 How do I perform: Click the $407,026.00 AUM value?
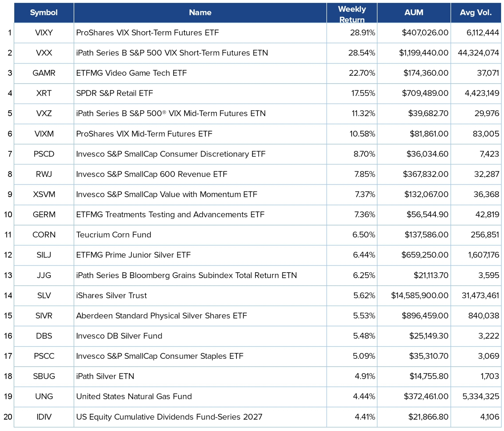pos(425,33)
